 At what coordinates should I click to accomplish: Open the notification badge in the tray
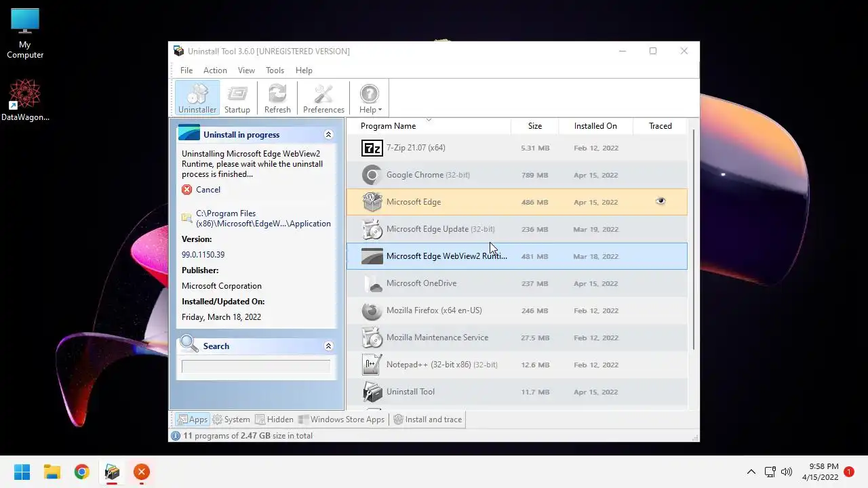coord(848,472)
